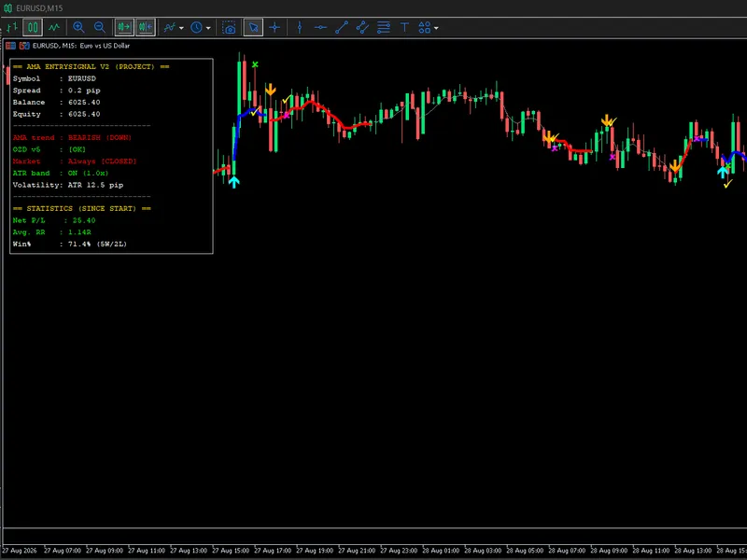This screenshot has height=560, width=747.
Task: Click the 'AMA trend : BEARISH (DOWN)' line
Action: [x=72, y=137]
